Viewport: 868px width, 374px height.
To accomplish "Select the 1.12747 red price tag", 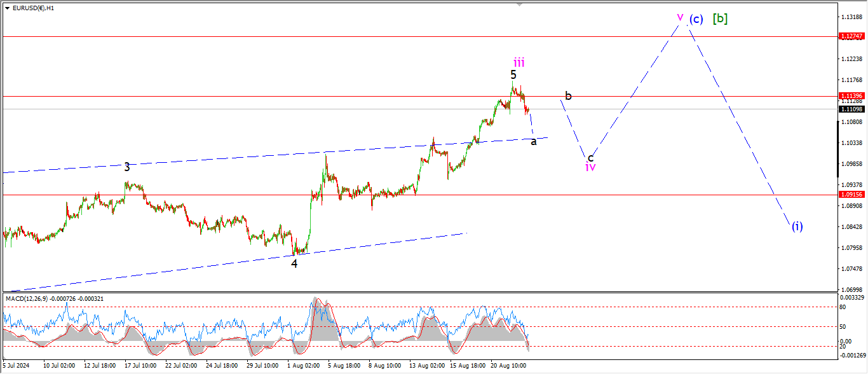I will tap(850, 37).
